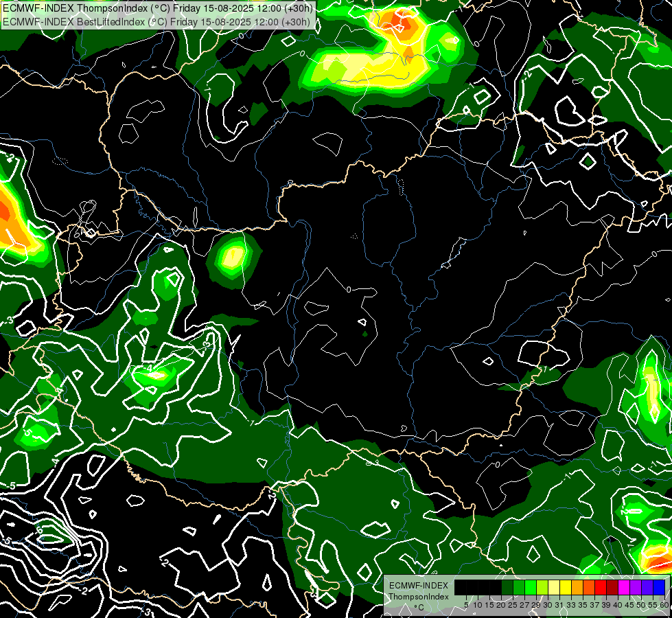Click the violet 50–55 legend swatch
Viewport: 672px width, 618px height.
point(647,588)
